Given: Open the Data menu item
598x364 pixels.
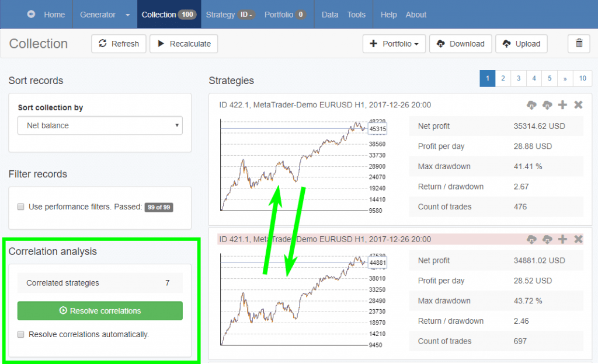Looking at the screenshot, I should [329, 15].
